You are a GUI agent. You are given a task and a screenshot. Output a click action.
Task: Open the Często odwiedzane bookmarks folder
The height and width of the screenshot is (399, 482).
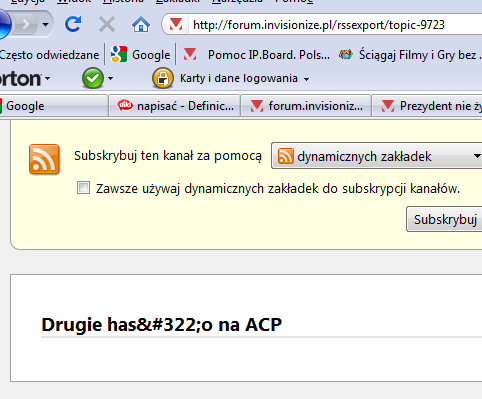(49, 55)
